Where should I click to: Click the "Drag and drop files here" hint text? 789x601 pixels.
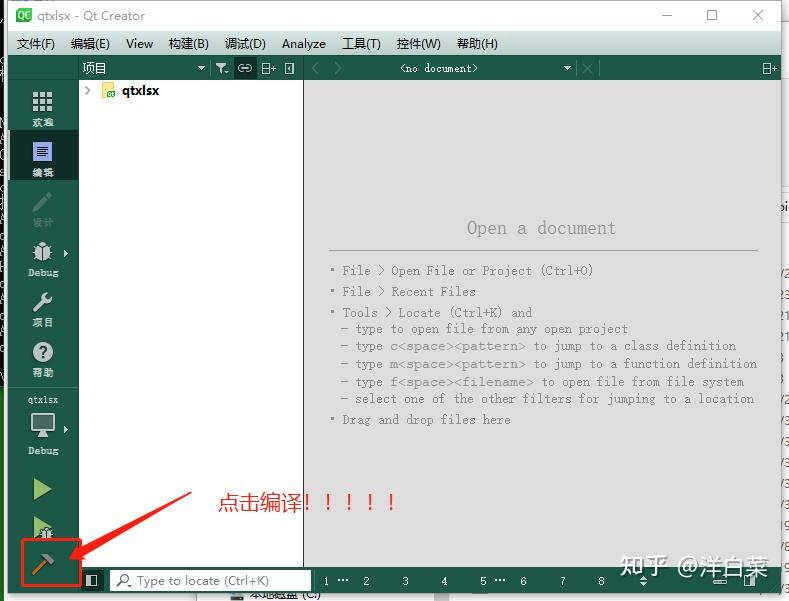tap(426, 419)
